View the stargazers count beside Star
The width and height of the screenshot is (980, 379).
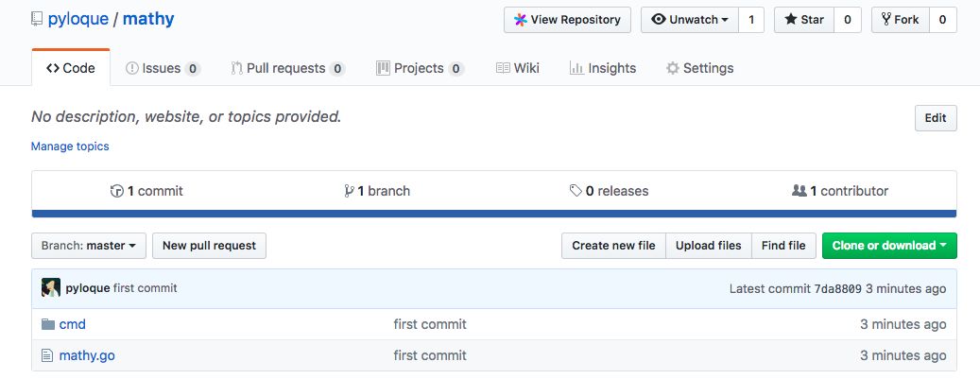[848, 20]
